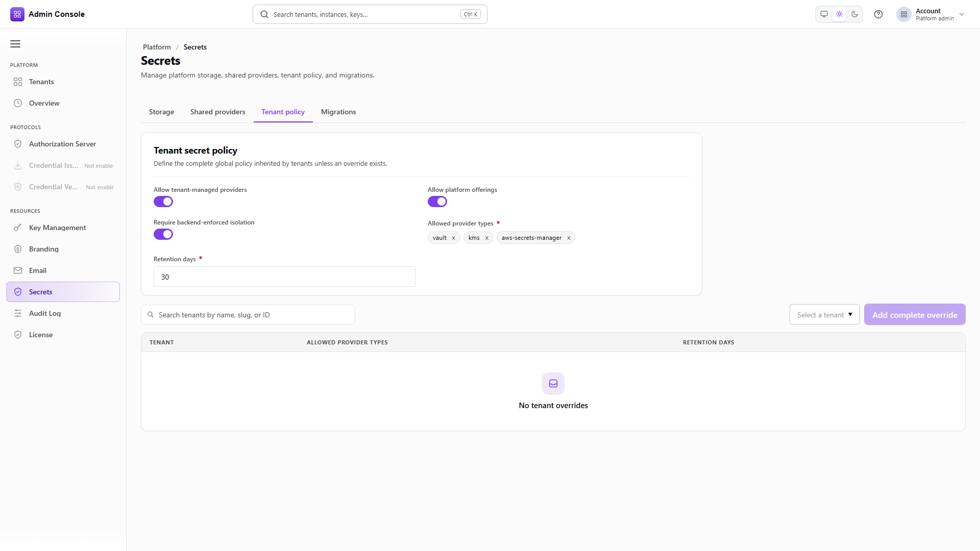Toggle Require backend-enforced isolation switch
This screenshot has height=551, width=980.
coord(163,234)
